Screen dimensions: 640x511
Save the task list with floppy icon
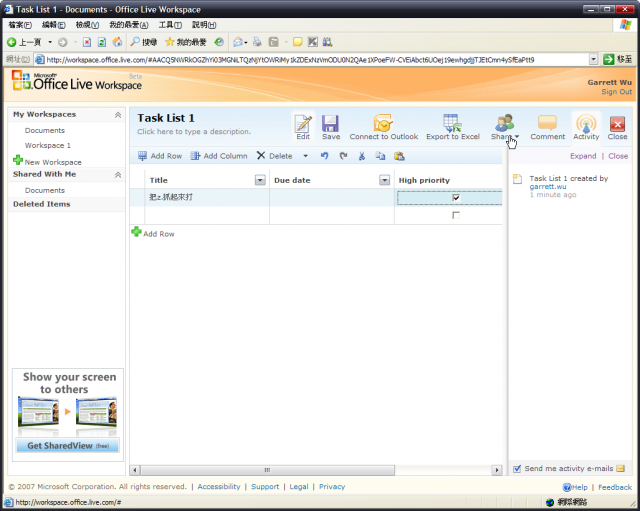point(330,123)
